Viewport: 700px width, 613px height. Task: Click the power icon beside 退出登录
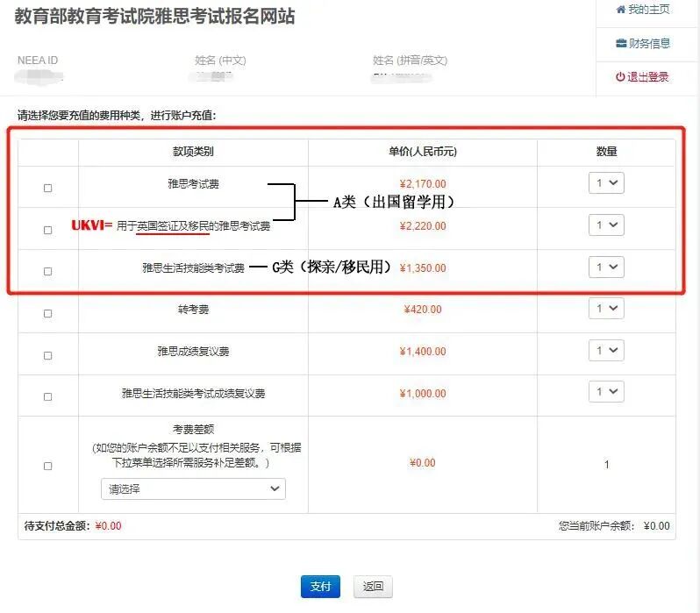pyautogui.click(x=620, y=77)
